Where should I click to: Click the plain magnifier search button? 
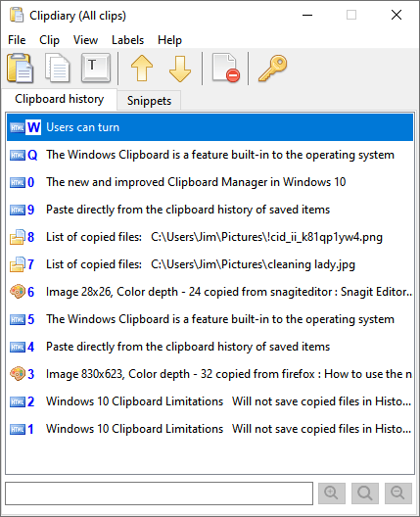pos(365,493)
